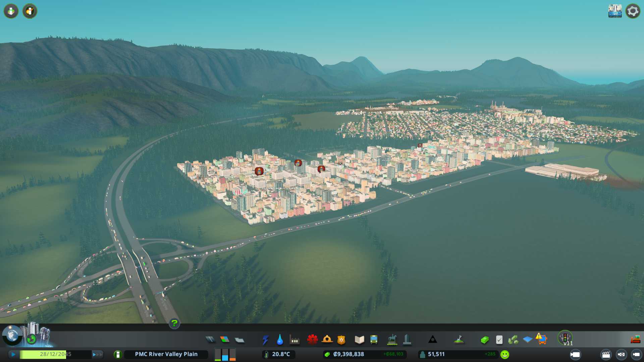The width and height of the screenshot is (644, 362).
Task: Open the Economy money panel
Action: coord(484,340)
